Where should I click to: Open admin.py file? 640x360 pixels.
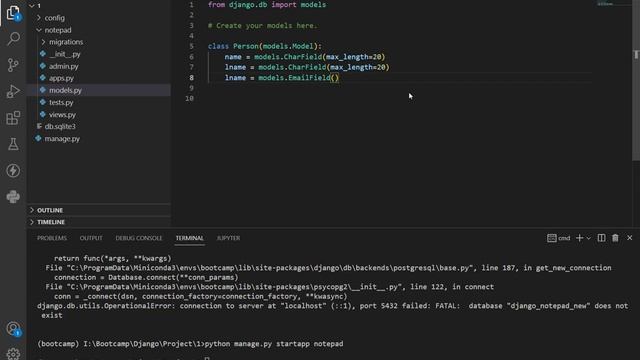click(99, 66)
